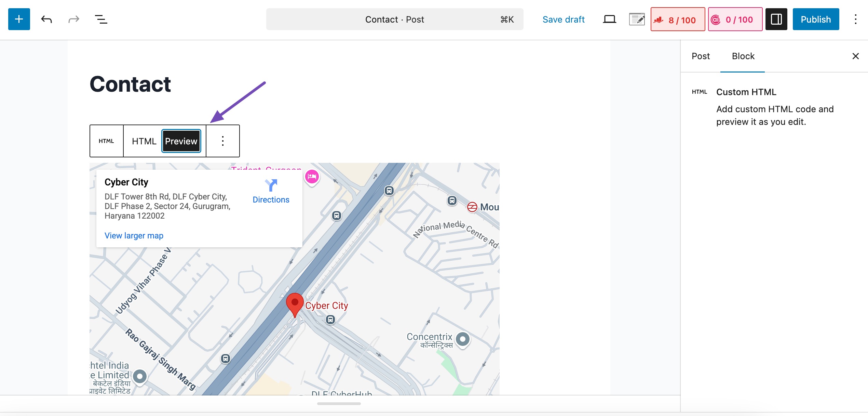
Task: Click the Cyber City red map label
Action: pos(326,305)
